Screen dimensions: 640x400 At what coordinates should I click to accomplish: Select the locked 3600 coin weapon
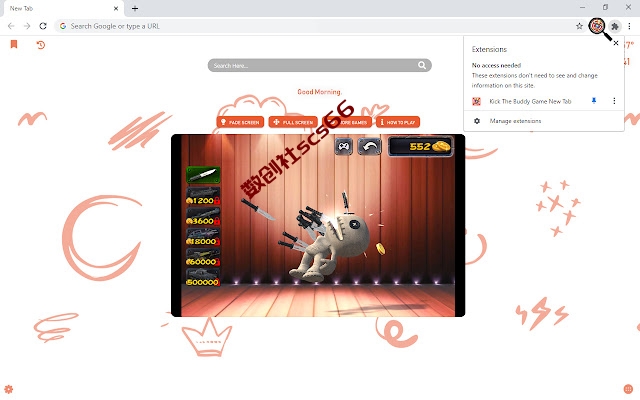coord(203,216)
